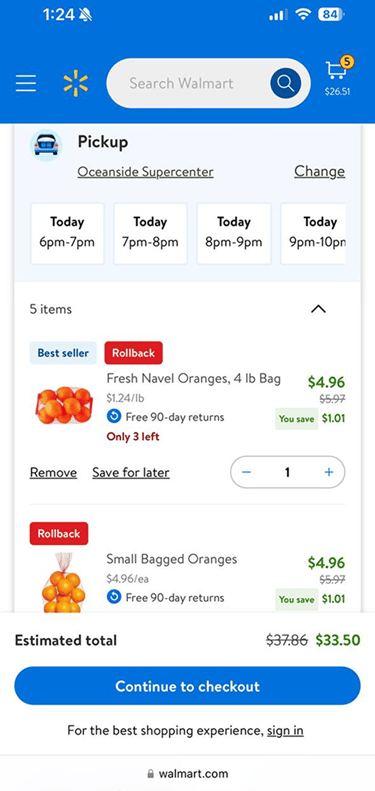Tap the Walmart spark logo
Image resolution: width=375 pixels, height=791 pixels.
[76, 84]
